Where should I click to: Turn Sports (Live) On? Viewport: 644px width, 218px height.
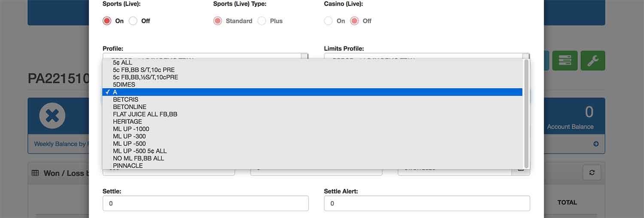(107, 21)
